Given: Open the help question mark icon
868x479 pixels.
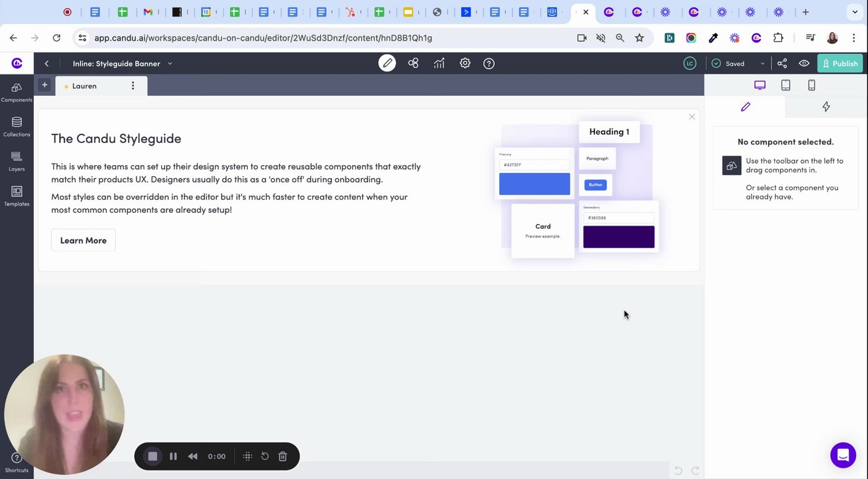Looking at the screenshot, I should [x=489, y=63].
